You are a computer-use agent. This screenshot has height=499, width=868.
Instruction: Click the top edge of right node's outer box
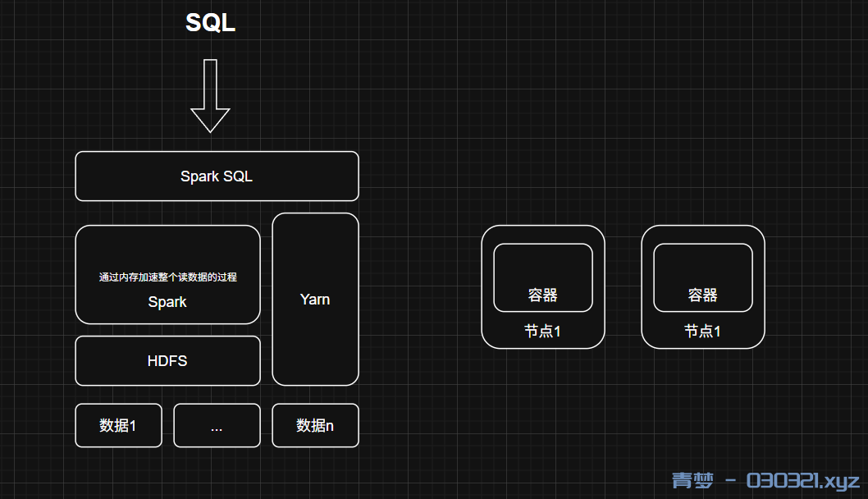702,226
